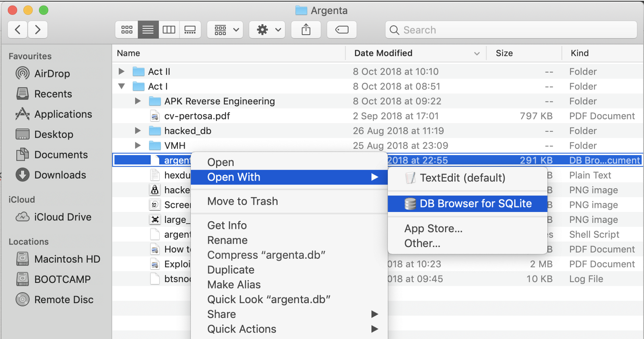This screenshot has height=339, width=644.
Task: Sort by the Kind column header
Action: tap(603, 53)
